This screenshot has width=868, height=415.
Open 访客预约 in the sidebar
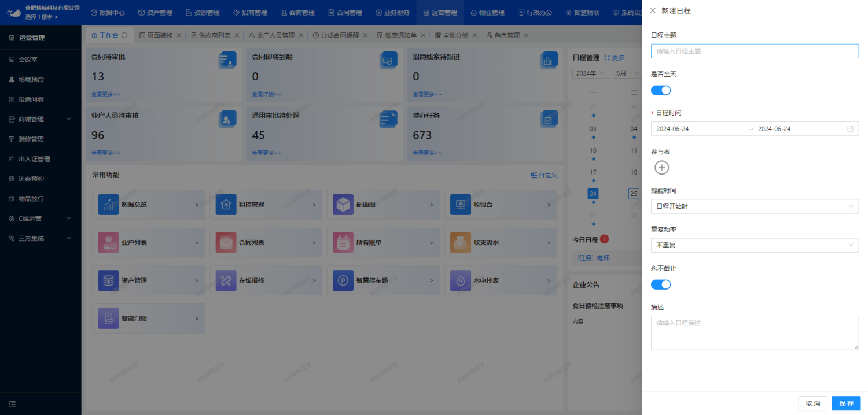coord(41,179)
